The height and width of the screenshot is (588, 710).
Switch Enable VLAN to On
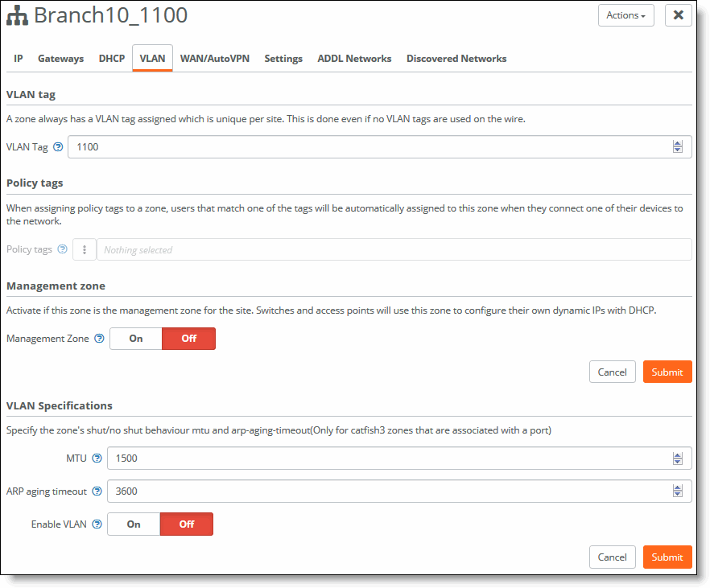coord(134,524)
